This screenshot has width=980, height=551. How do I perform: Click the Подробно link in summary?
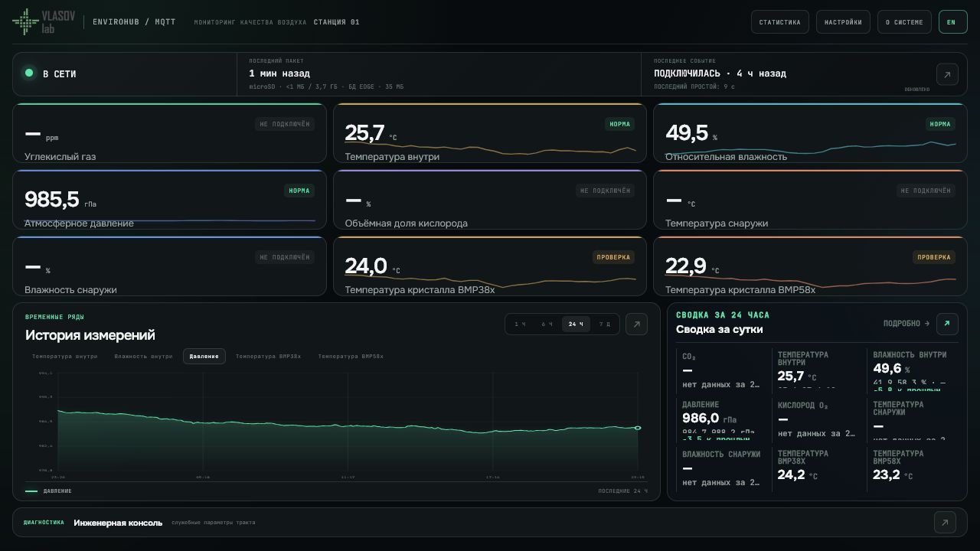point(906,324)
